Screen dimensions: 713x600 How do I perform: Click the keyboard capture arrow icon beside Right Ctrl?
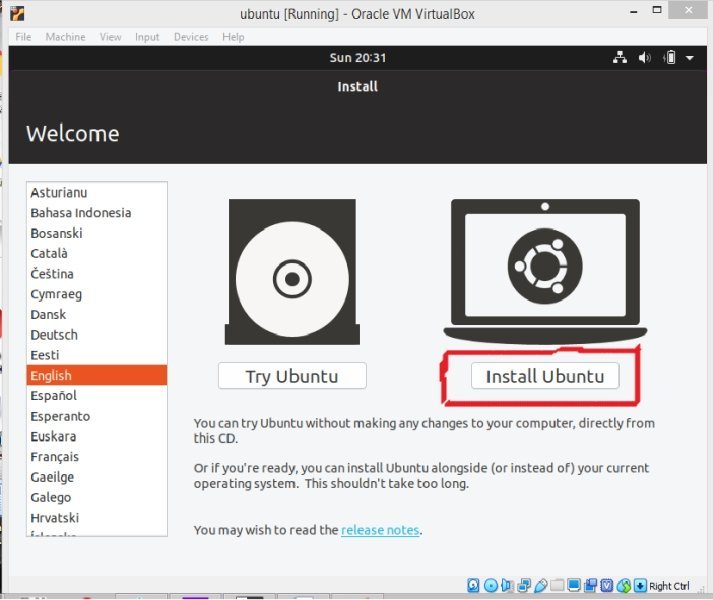(x=640, y=585)
